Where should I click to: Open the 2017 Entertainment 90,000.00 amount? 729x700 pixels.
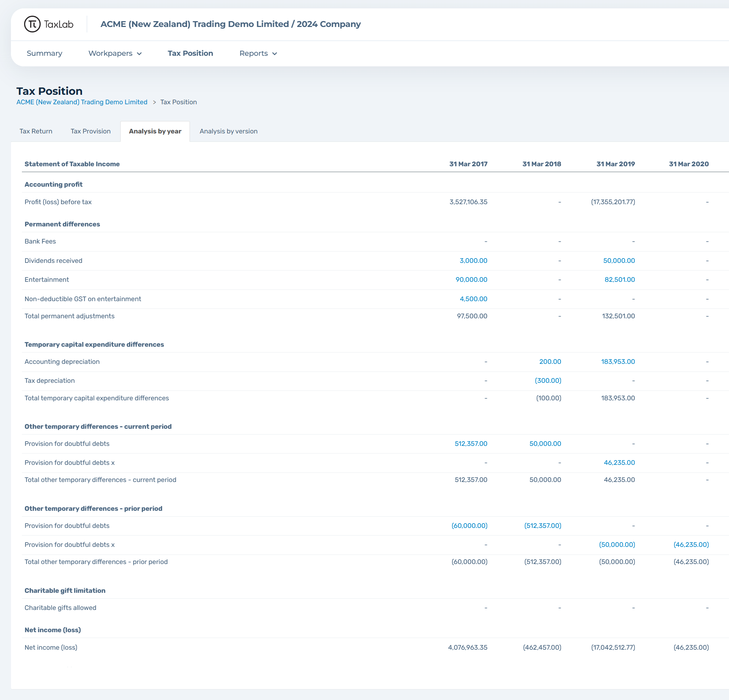point(471,280)
